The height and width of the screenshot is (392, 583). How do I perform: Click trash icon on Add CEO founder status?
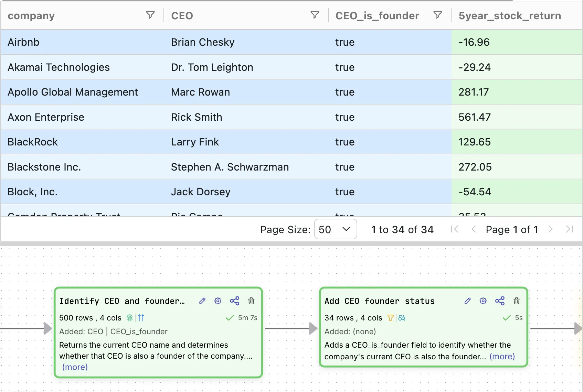pos(517,301)
